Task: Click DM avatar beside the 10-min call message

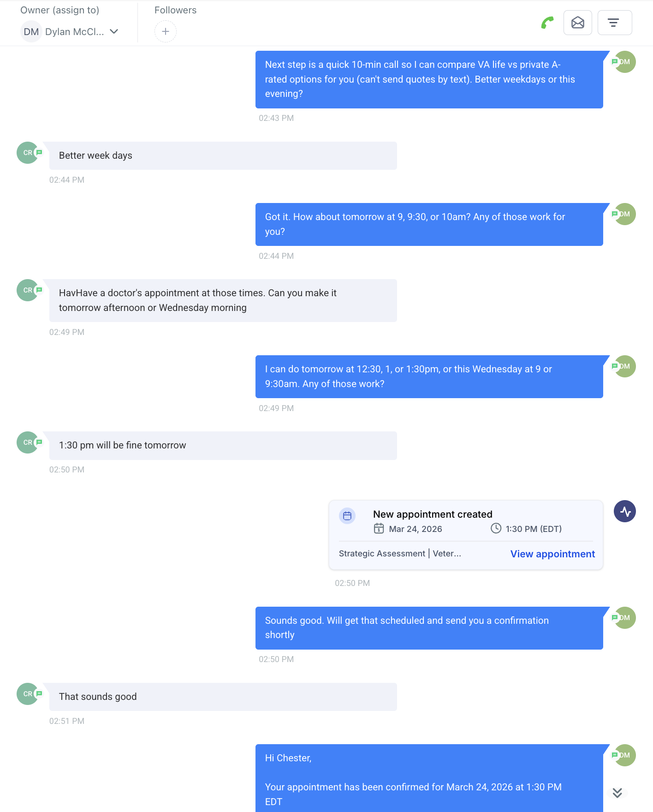Action: 625,62
